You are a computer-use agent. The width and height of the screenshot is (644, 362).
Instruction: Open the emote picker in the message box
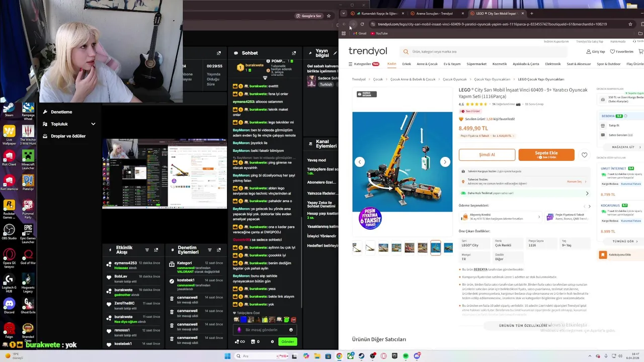pos(291,330)
